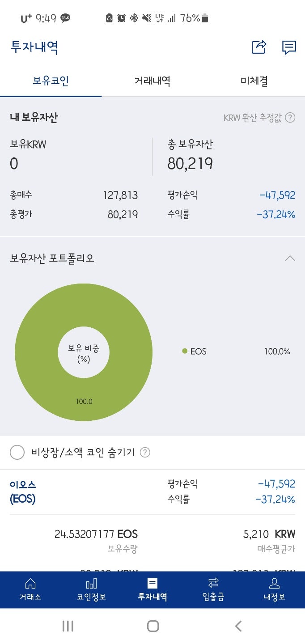The width and height of the screenshot is (305, 644).
Task: Open the 거래소 home icon
Action: tap(30, 583)
